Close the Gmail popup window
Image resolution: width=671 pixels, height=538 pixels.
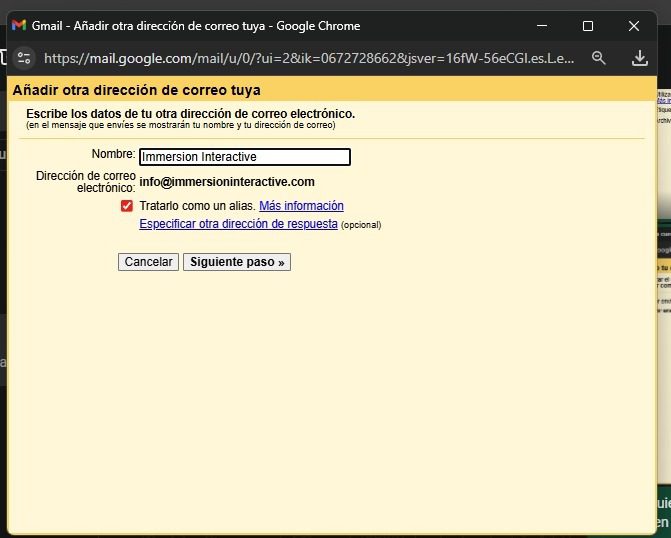click(x=634, y=25)
